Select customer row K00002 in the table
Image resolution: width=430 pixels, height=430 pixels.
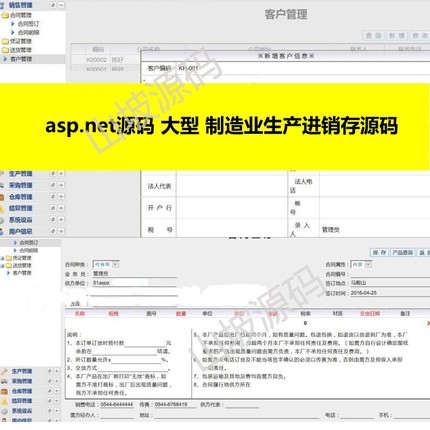105,60
